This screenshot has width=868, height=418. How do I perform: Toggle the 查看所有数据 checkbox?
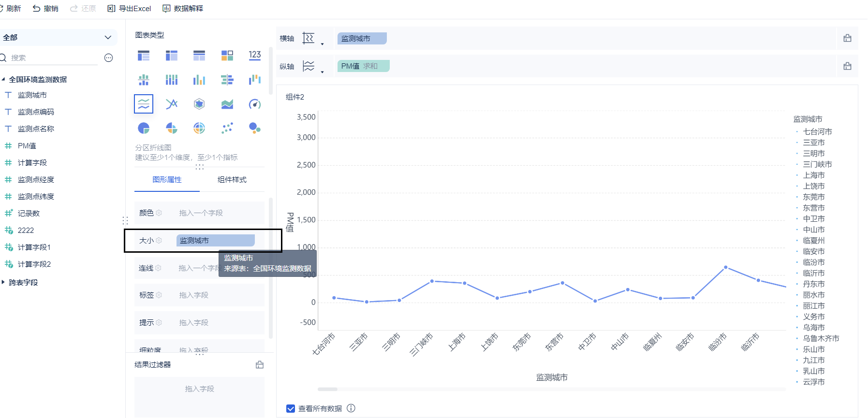291,408
